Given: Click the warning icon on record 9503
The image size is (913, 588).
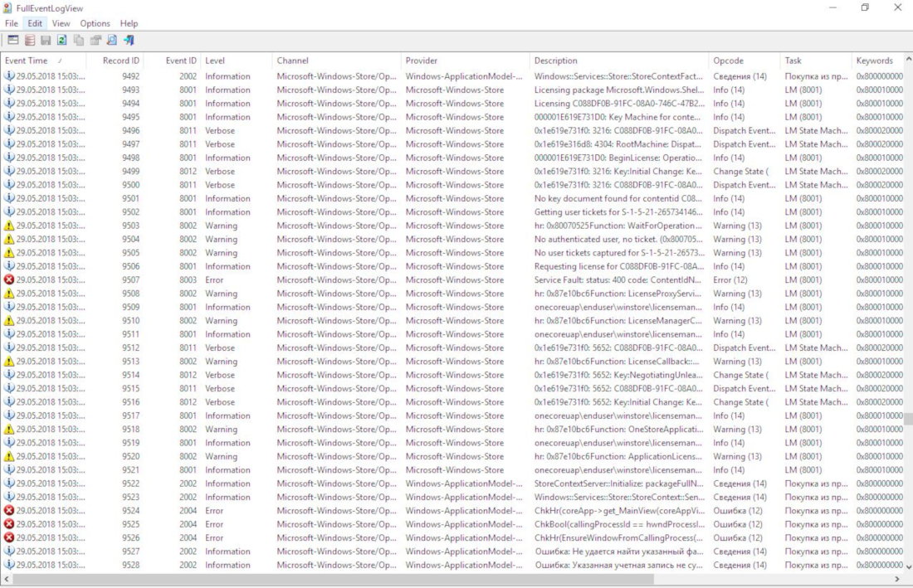Looking at the screenshot, I should (x=9, y=226).
